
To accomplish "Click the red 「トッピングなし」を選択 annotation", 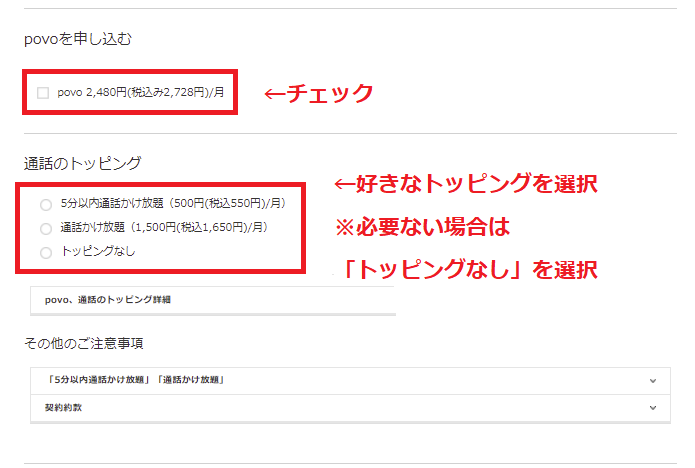I will (465, 269).
